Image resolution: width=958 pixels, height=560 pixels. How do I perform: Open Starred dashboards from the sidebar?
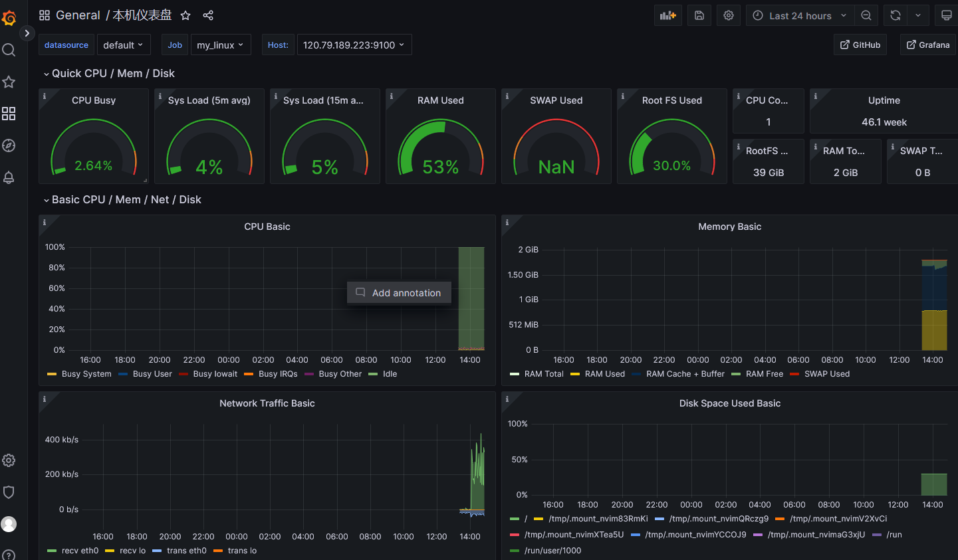click(9, 82)
